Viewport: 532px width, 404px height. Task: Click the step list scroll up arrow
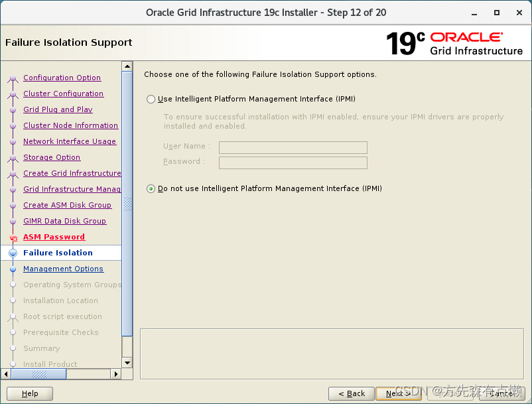(x=127, y=66)
